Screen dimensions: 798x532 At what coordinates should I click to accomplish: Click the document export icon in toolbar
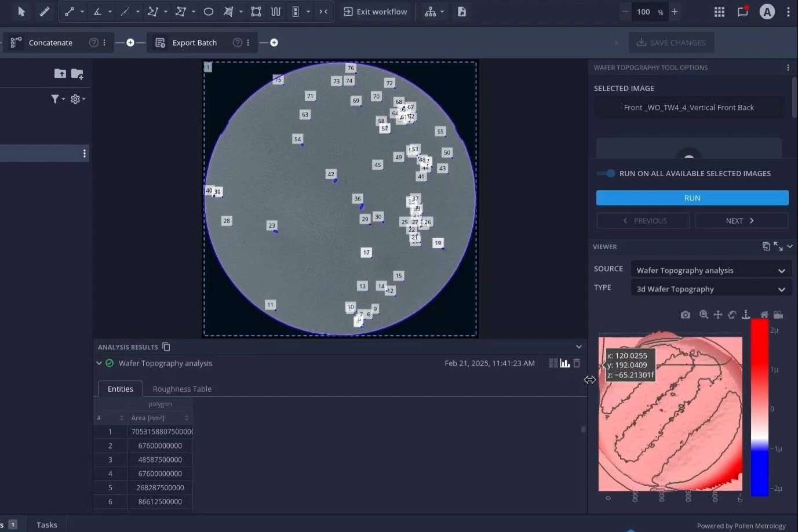(x=462, y=12)
